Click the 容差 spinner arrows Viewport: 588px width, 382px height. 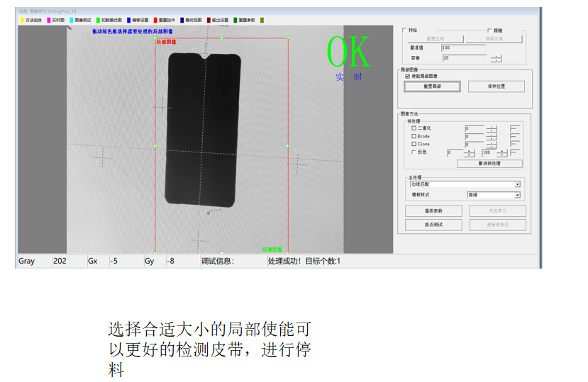(x=497, y=57)
